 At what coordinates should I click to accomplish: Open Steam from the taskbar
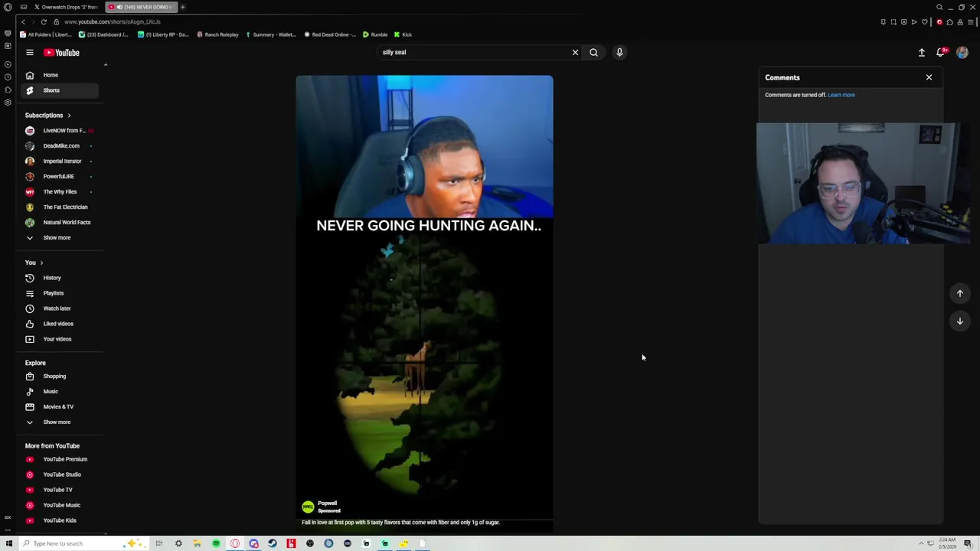click(x=273, y=543)
